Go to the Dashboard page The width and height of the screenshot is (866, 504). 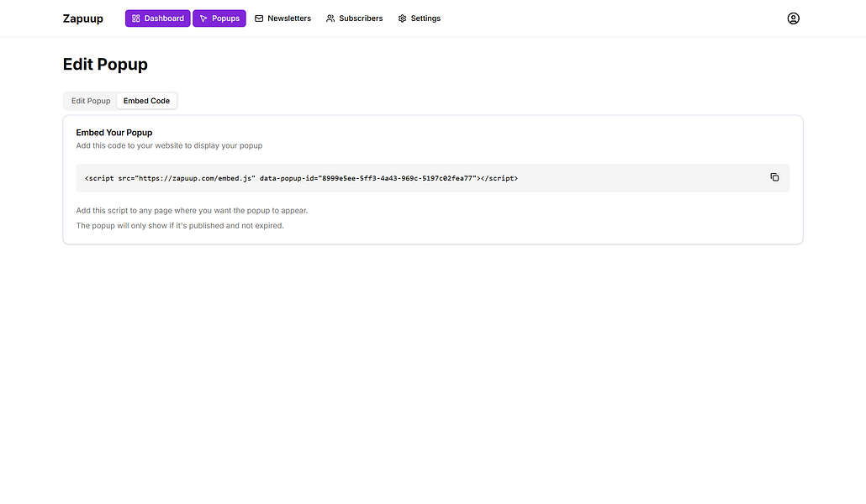157,18
